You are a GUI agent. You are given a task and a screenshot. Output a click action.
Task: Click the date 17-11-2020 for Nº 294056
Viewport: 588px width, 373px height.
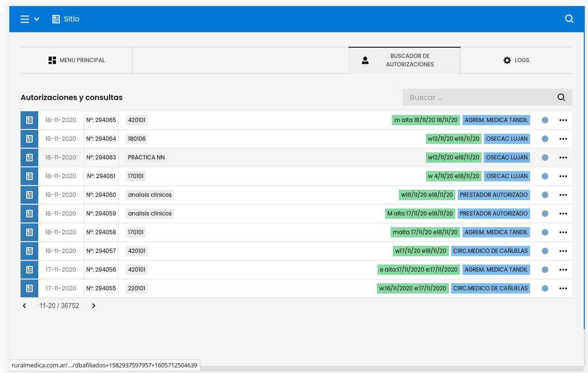61,270
